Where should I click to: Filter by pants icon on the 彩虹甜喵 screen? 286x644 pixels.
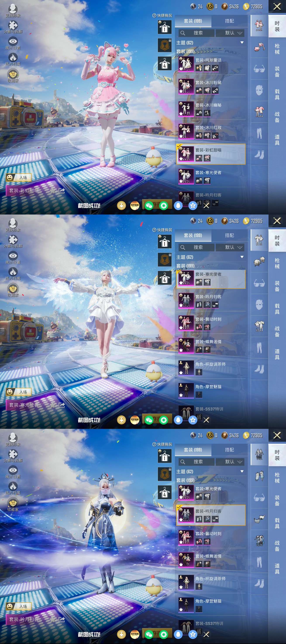(259, 133)
